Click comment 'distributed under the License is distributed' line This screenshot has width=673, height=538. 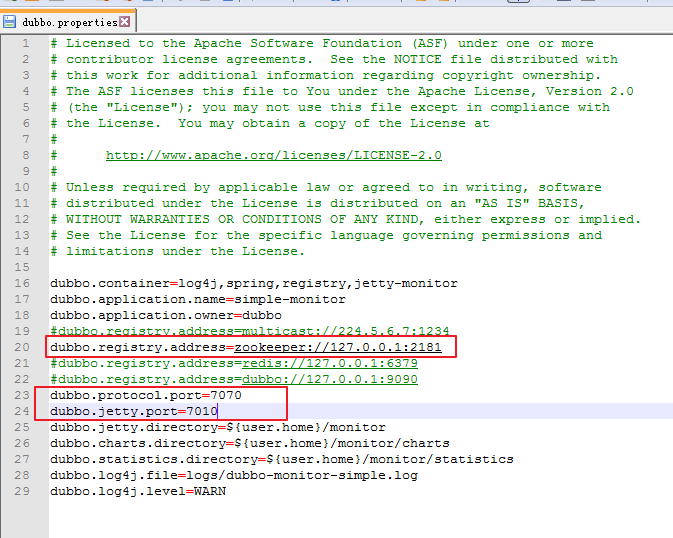318,203
